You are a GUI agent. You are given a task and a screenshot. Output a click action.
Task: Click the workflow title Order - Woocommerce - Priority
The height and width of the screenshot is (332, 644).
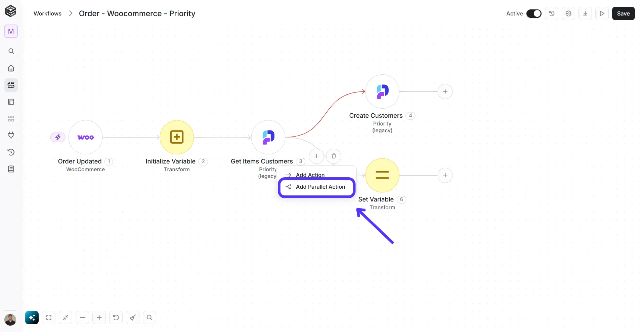(x=137, y=13)
